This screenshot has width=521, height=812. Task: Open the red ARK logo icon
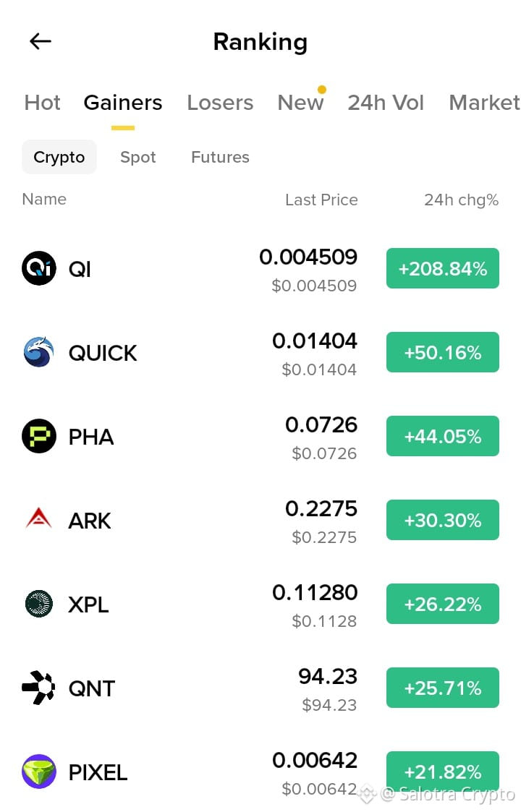click(x=39, y=518)
